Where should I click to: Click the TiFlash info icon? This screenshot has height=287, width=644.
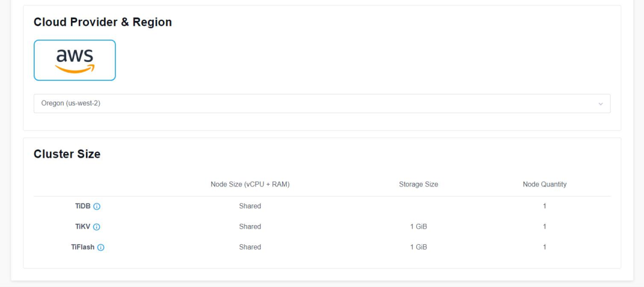(101, 247)
